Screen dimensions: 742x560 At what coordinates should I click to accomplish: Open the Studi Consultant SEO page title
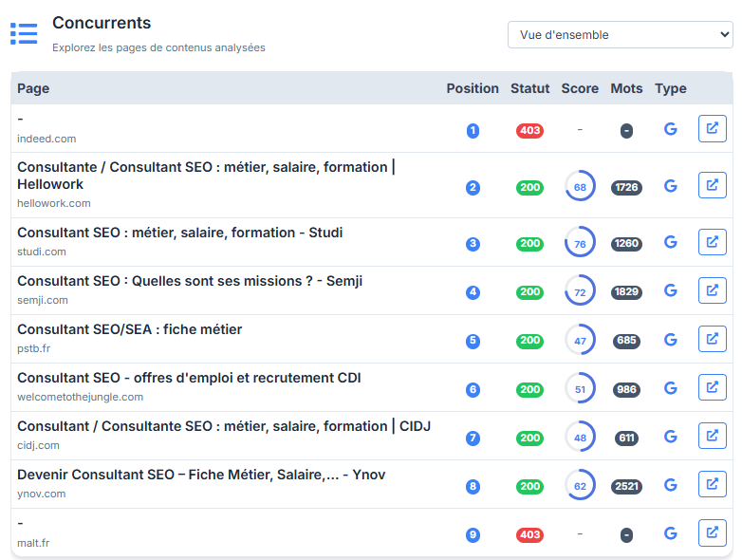180,233
